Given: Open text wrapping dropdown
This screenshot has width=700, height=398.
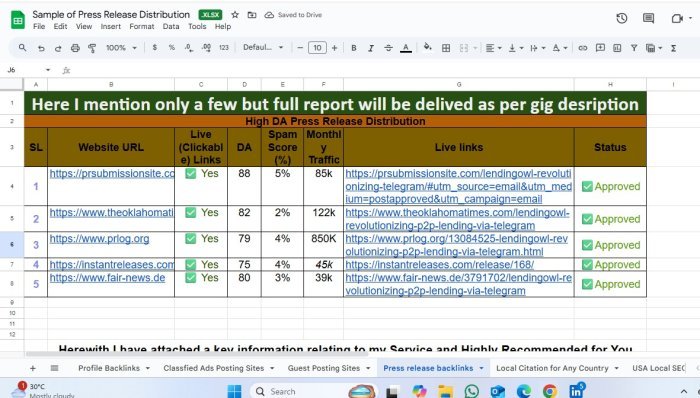Looking at the screenshot, I should [x=538, y=48].
